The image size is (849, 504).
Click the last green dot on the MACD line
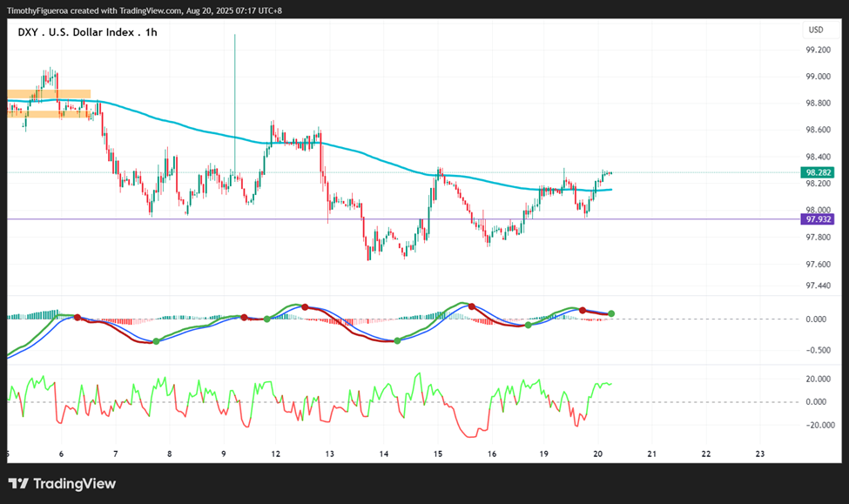611,313
